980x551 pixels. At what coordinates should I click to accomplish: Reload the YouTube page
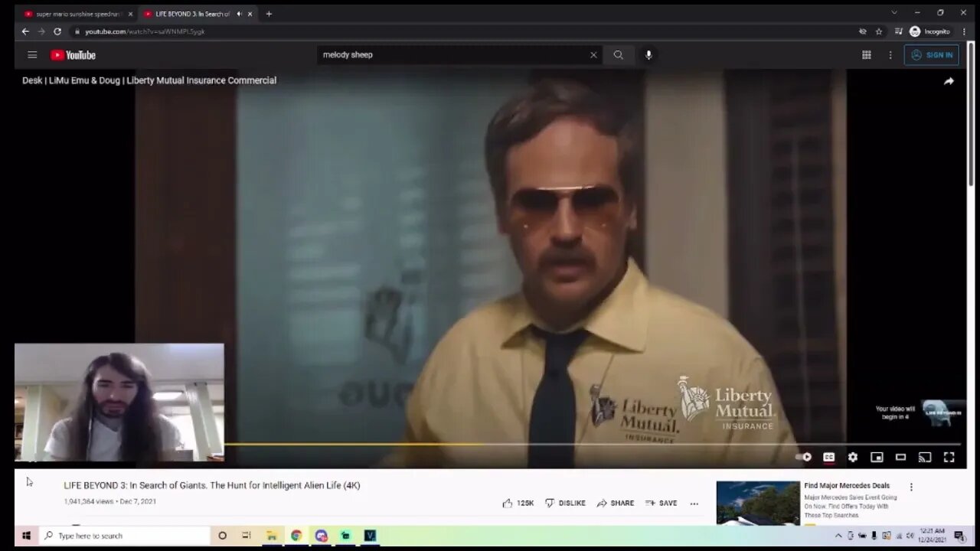[57, 31]
